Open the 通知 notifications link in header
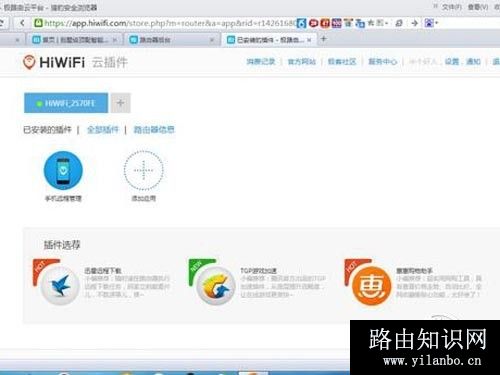Image resolution: width=500 pixels, height=375 pixels. coord(473,62)
